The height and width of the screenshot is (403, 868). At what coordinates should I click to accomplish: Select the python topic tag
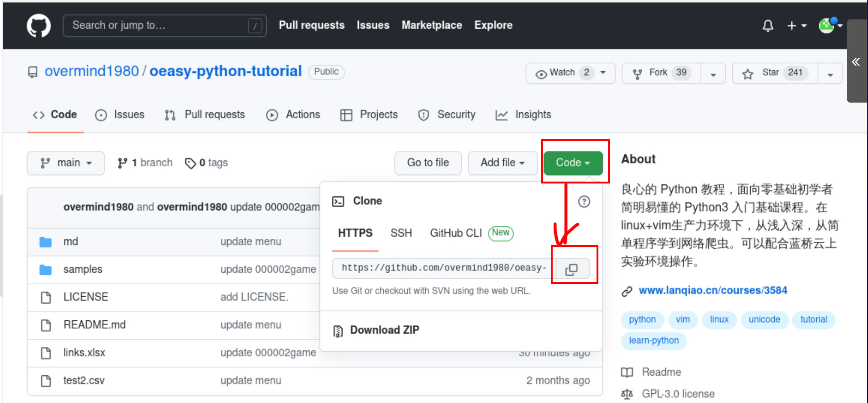click(x=642, y=320)
